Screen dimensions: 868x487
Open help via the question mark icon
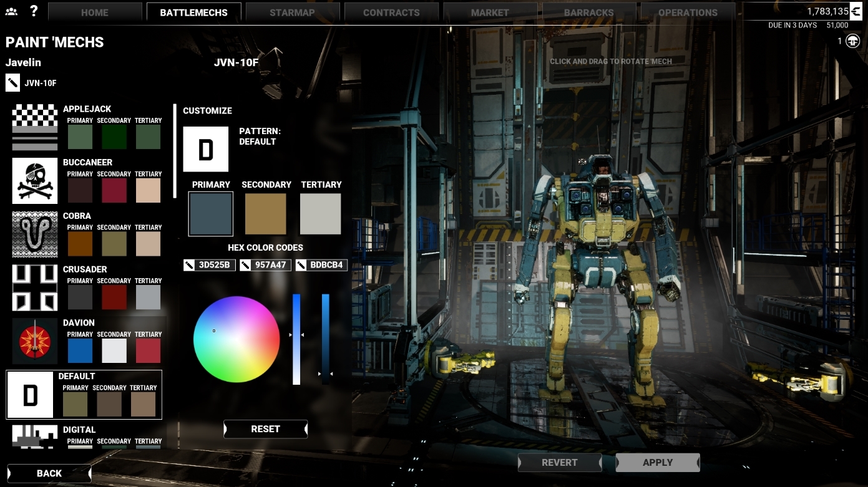tap(34, 11)
